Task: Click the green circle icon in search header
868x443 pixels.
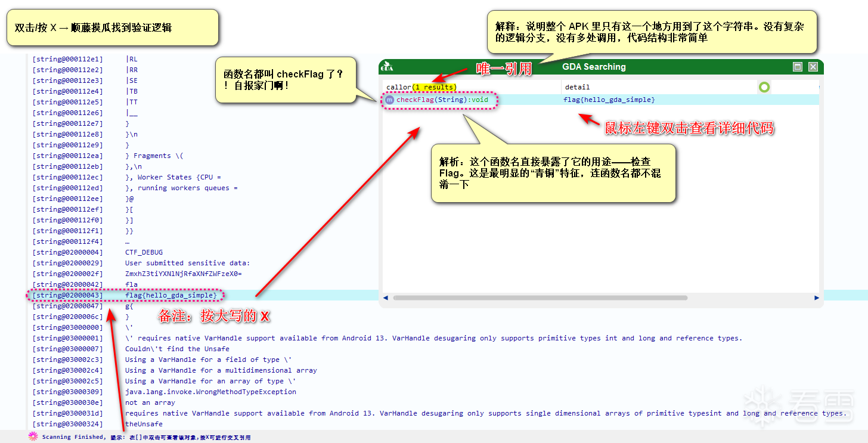Action: [764, 87]
